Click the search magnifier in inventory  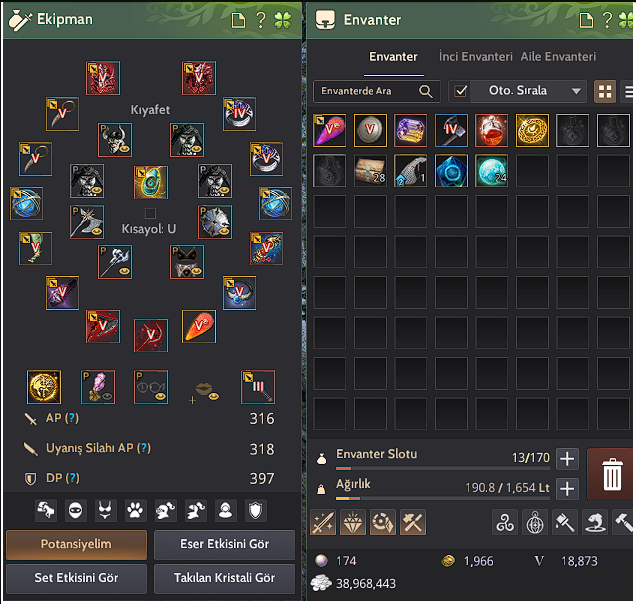click(425, 91)
